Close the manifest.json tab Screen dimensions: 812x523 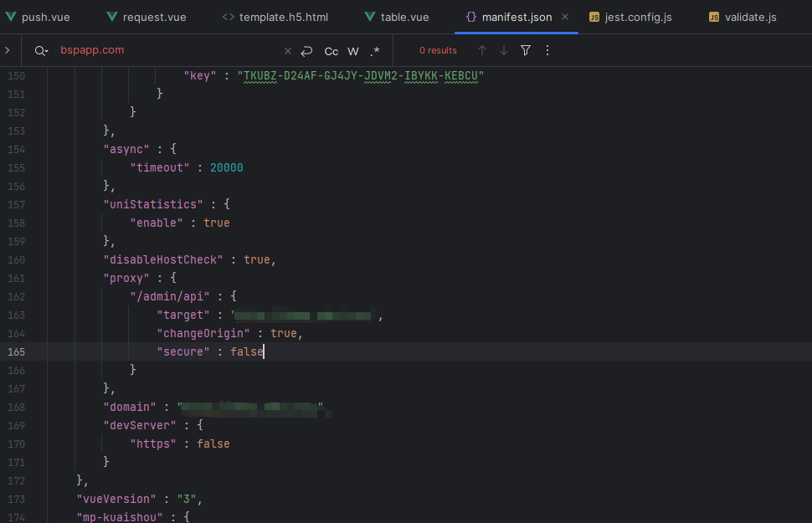pyautogui.click(x=565, y=17)
